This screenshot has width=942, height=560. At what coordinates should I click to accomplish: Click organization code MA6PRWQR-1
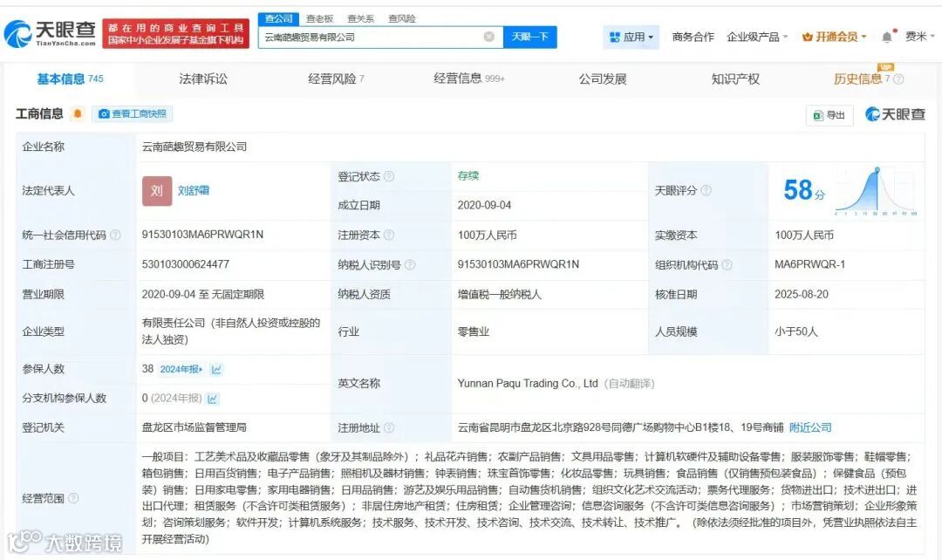[809, 264]
